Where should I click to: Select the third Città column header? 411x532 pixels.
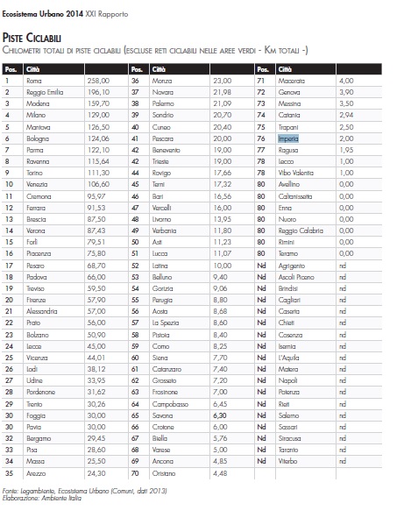point(285,69)
